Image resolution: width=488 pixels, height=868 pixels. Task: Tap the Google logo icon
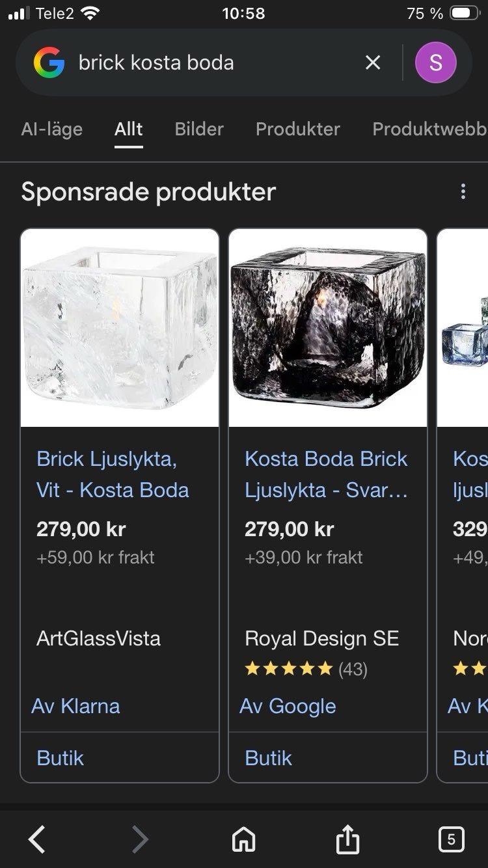coord(49,63)
